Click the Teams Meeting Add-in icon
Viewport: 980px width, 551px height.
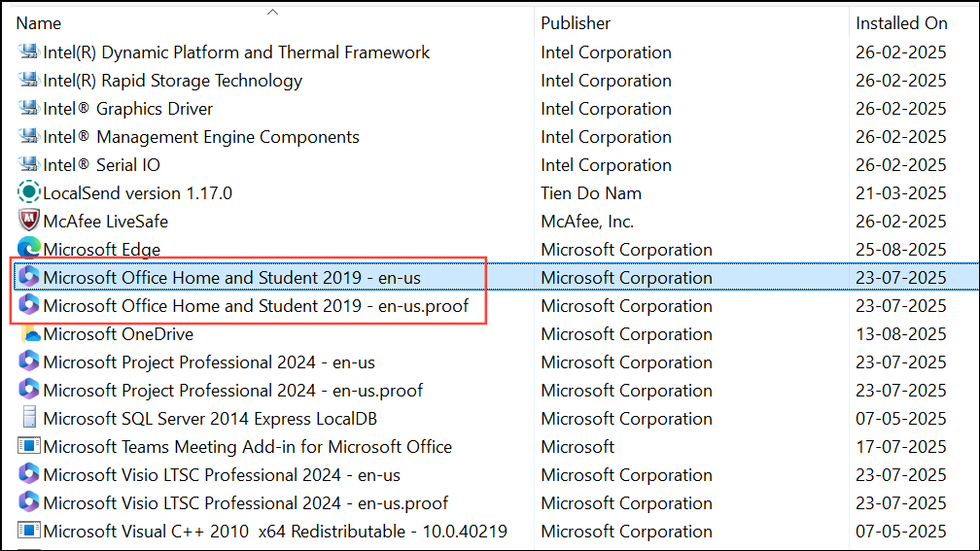tap(29, 447)
